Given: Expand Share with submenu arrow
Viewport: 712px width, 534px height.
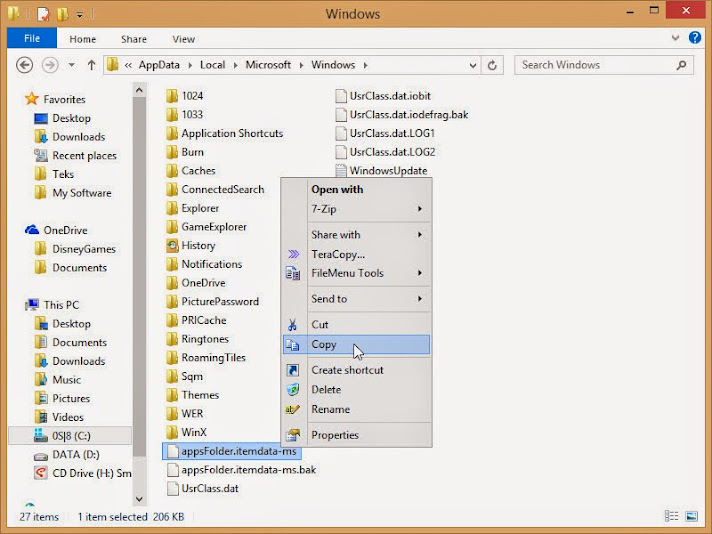Looking at the screenshot, I should 420,235.
